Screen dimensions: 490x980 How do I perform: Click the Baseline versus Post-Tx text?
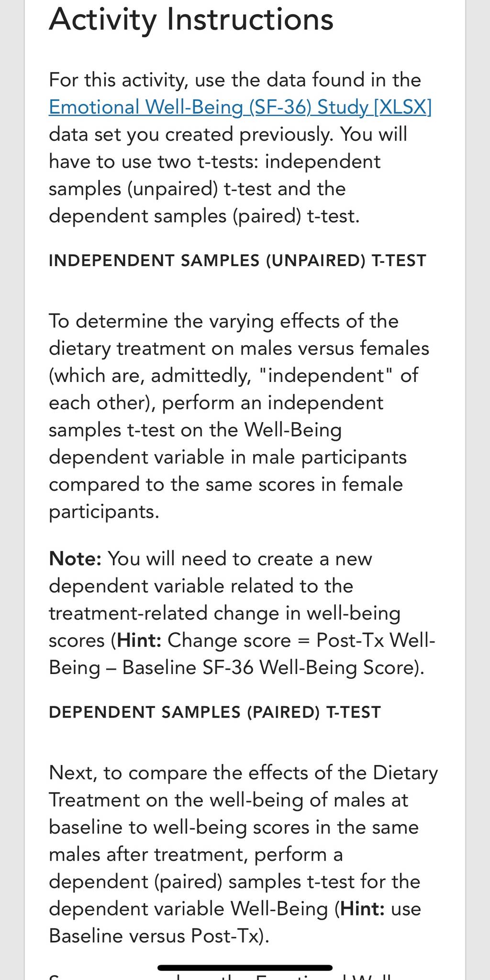(x=156, y=936)
